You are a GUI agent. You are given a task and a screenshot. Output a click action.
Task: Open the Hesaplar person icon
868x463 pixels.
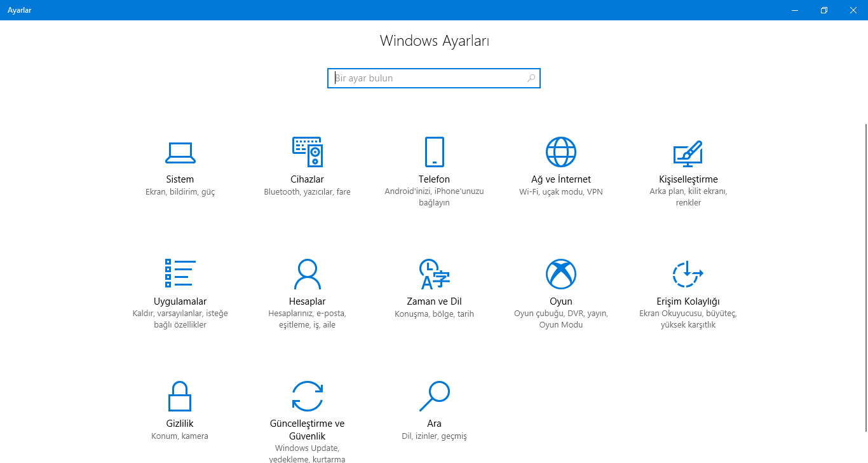point(307,274)
